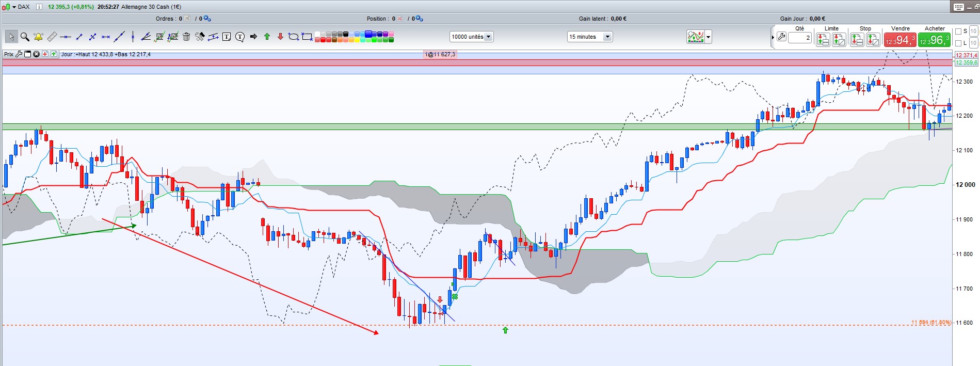
Task: Pick the purple color swatch
Action: (385, 34)
